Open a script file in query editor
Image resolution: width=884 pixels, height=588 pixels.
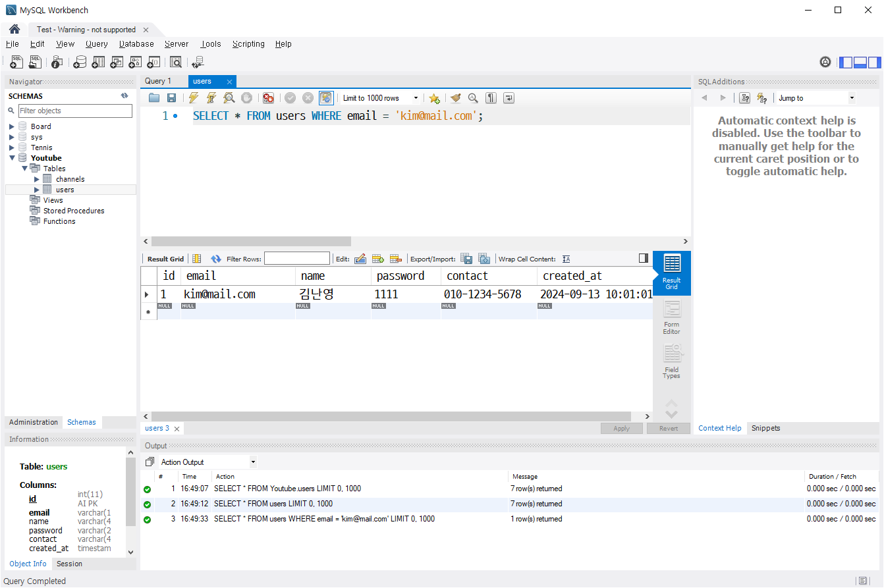point(154,98)
